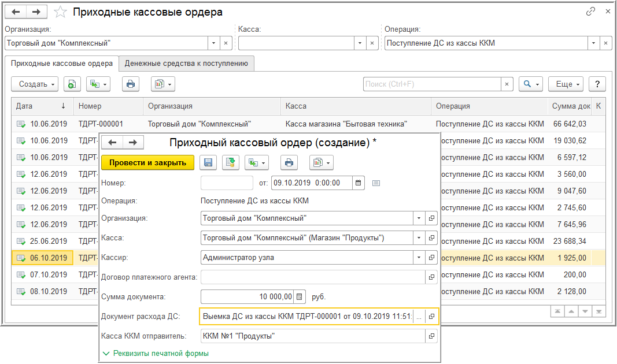Select the Приходные кассовые ордера tab
617x364 pixels.
tap(62, 64)
